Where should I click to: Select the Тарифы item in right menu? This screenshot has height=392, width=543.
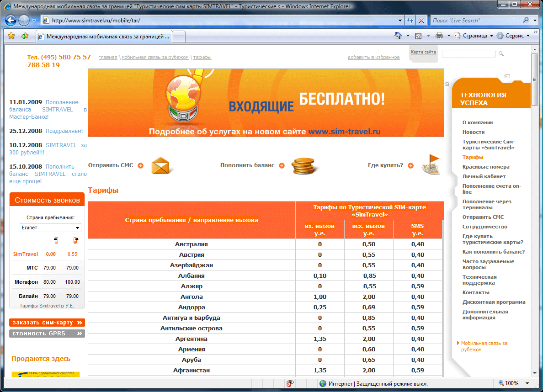pyautogui.click(x=473, y=157)
